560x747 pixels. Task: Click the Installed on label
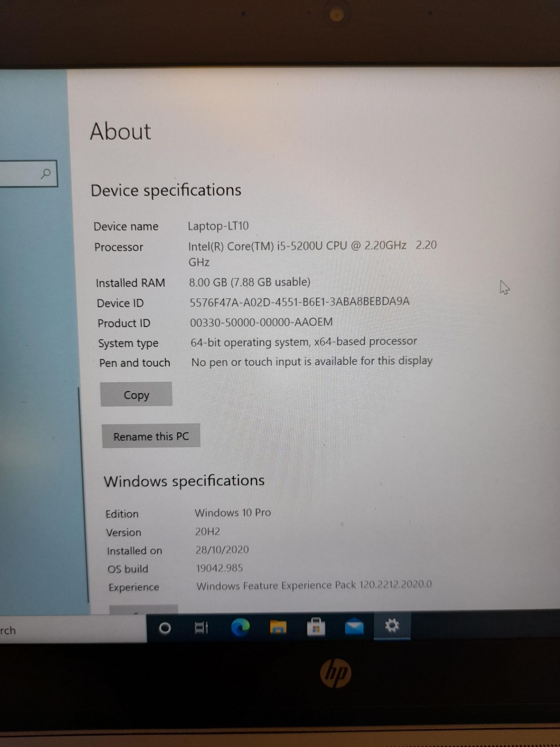[x=135, y=551]
